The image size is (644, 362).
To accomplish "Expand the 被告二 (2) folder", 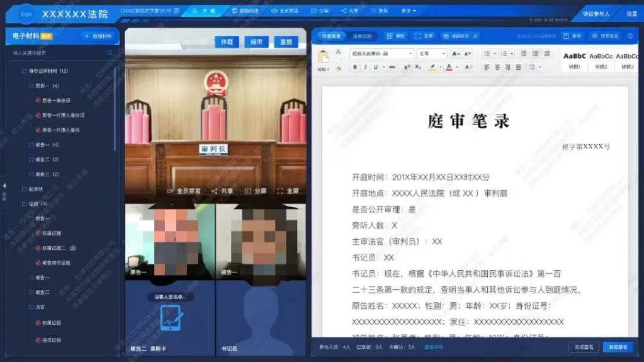I will 44,159.
